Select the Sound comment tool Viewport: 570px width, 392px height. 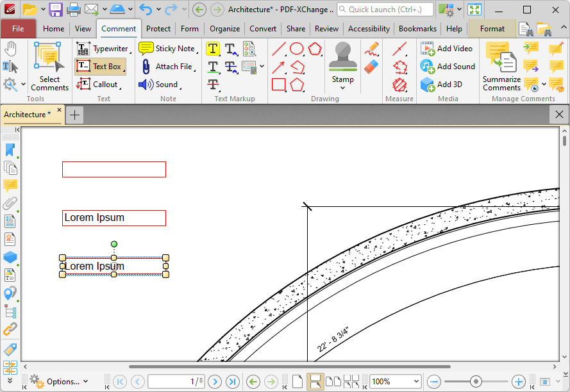[160, 85]
